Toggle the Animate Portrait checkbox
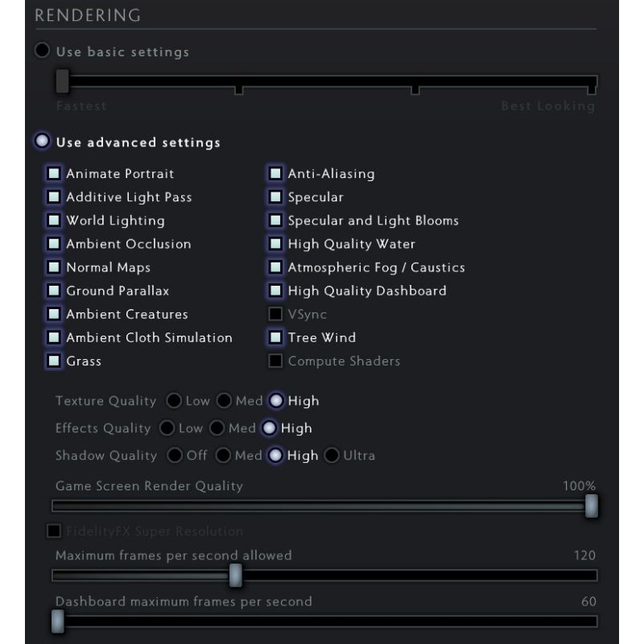This screenshot has height=644, width=644. [x=54, y=173]
